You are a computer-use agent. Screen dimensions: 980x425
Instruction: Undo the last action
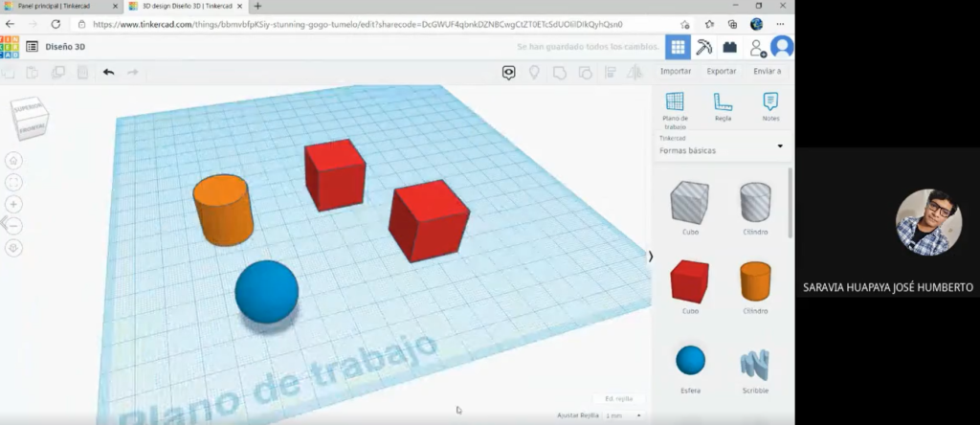pos(109,73)
